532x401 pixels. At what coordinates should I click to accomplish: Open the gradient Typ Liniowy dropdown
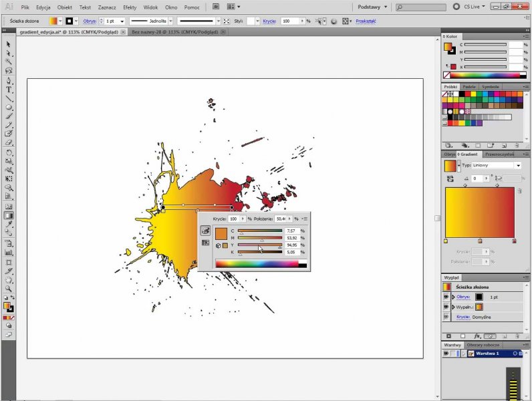click(517, 165)
